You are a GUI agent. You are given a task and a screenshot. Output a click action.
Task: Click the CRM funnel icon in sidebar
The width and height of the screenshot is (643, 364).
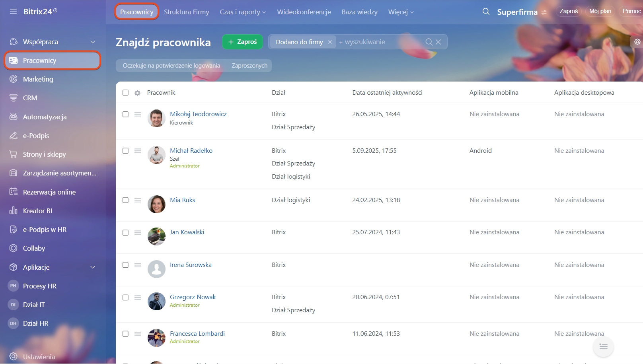point(14,98)
